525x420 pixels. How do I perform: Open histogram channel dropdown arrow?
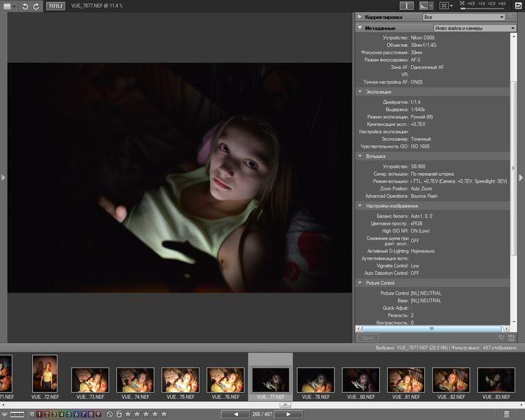pyautogui.click(x=431, y=6)
